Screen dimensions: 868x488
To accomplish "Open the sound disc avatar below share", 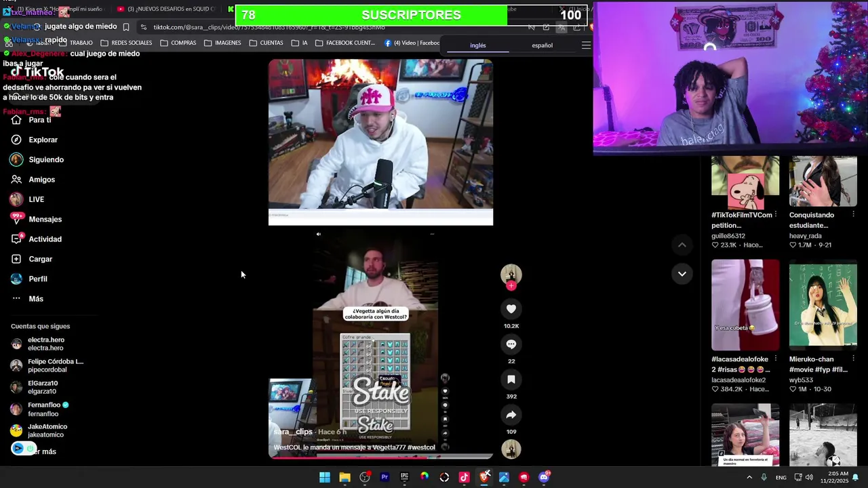I will pyautogui.click(x=511, y=449).
